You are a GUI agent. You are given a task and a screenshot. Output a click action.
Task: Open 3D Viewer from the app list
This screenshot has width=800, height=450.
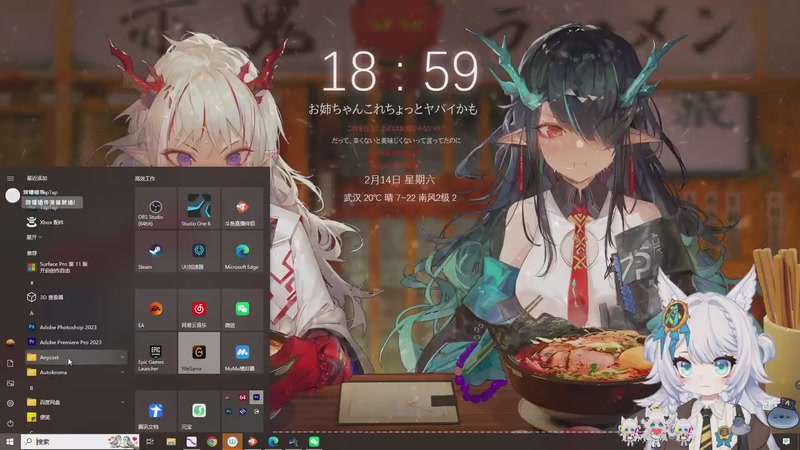pos(76,297)
